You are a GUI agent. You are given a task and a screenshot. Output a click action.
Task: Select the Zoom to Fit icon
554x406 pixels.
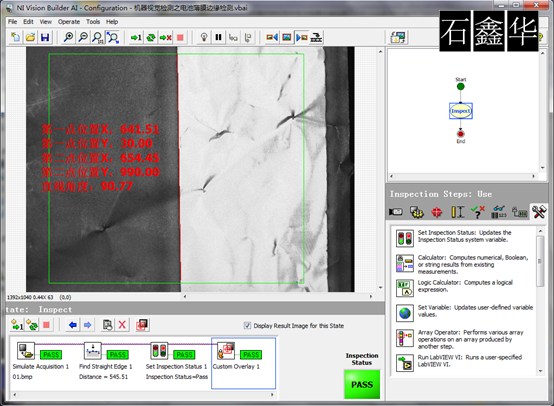[x=113, y=37]
